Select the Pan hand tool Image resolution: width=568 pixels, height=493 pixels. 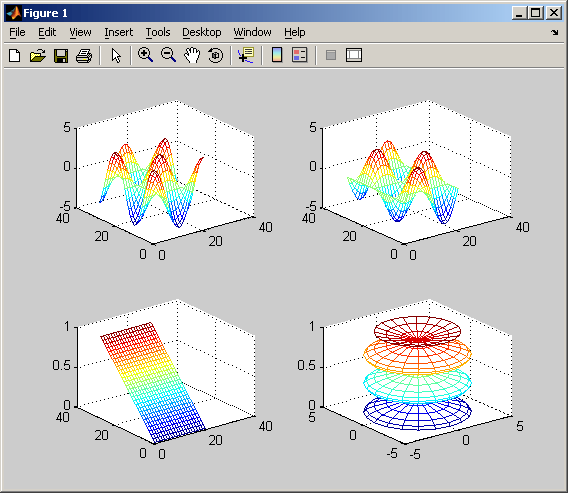coord(192,55)
